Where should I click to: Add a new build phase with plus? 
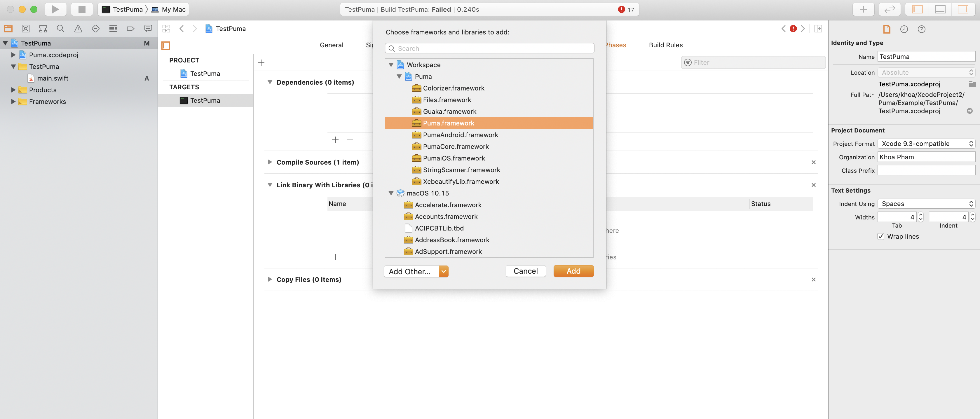pos(261,63)
